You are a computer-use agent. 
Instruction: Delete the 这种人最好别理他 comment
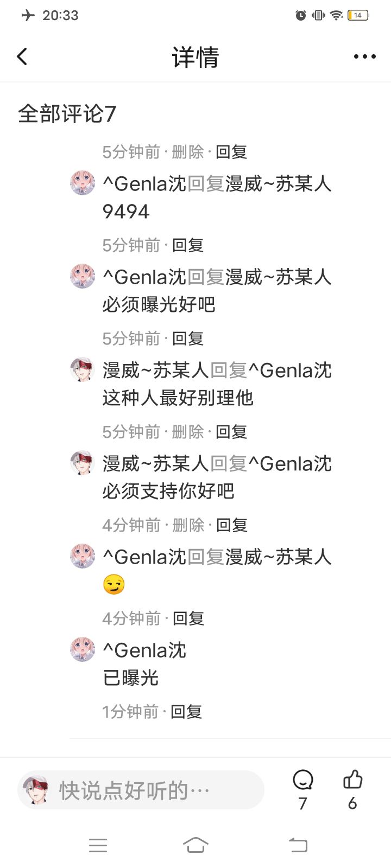(x=187, y=432)
